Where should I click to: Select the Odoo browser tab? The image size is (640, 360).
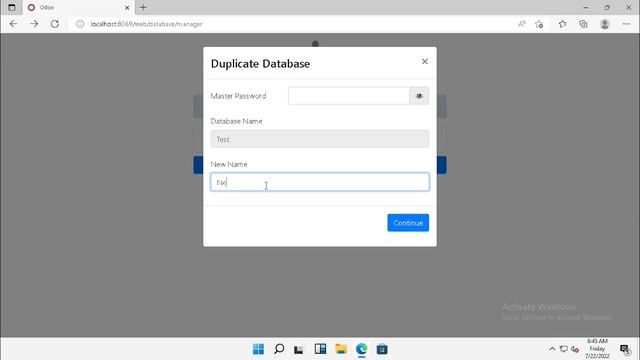pyautogui.click(x=78, y=7)
